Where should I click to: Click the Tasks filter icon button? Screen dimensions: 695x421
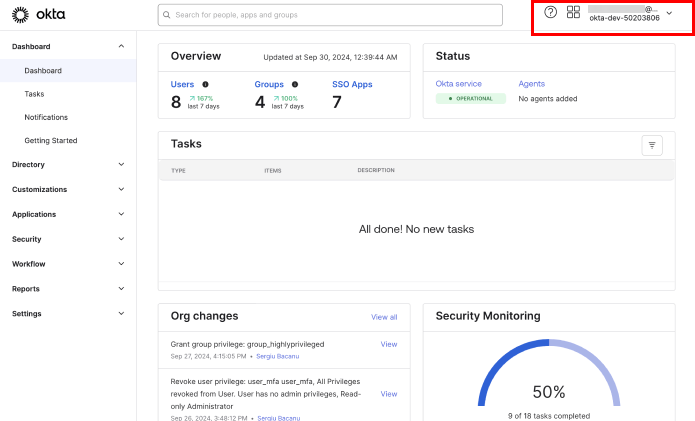coord(652,145)
